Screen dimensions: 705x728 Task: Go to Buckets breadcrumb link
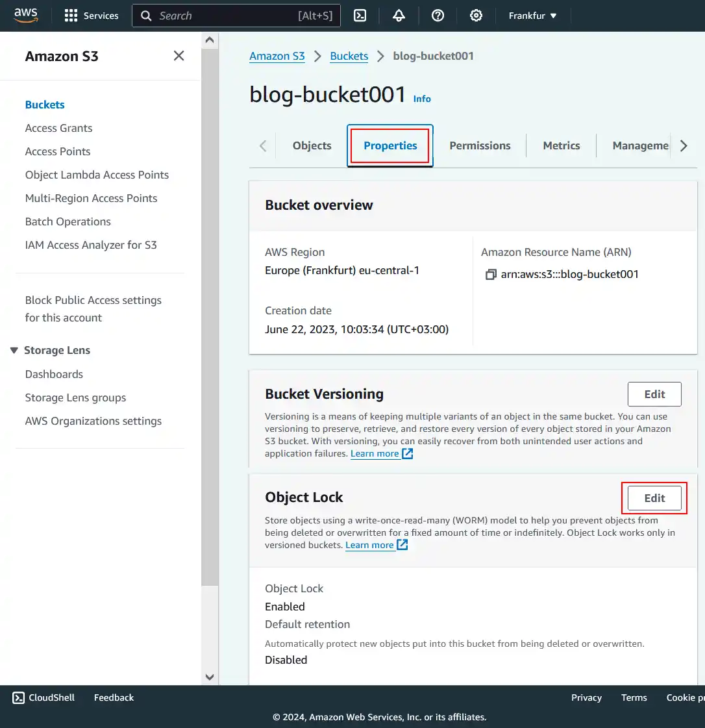point(349,56)
